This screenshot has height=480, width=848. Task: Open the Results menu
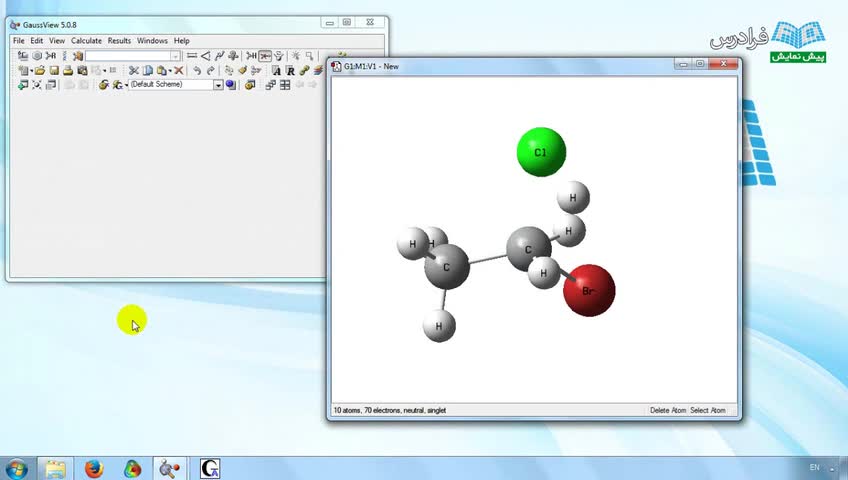pos(119,41)
